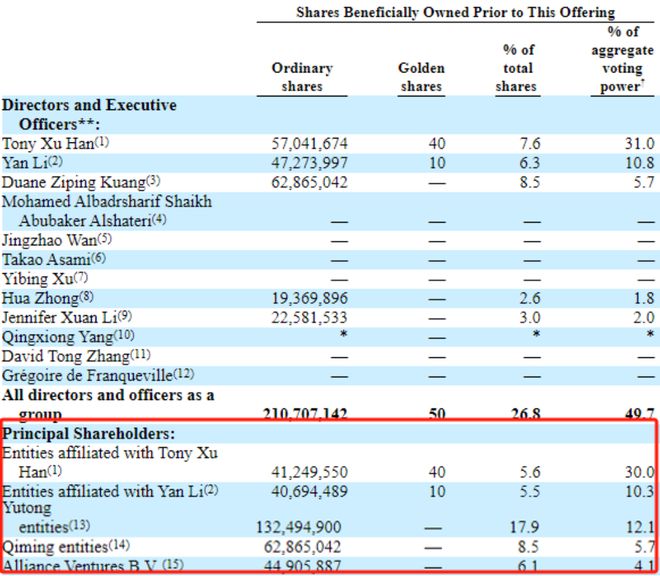This screenshot has width=660, height=576.
Task: Click the Principal Shareholders section heading
Action: (x=88, y=434)
